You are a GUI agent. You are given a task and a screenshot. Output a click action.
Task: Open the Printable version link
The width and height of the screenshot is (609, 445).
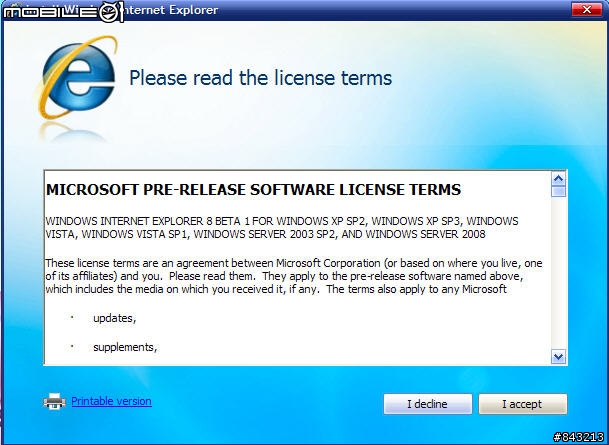click(111, 401)
